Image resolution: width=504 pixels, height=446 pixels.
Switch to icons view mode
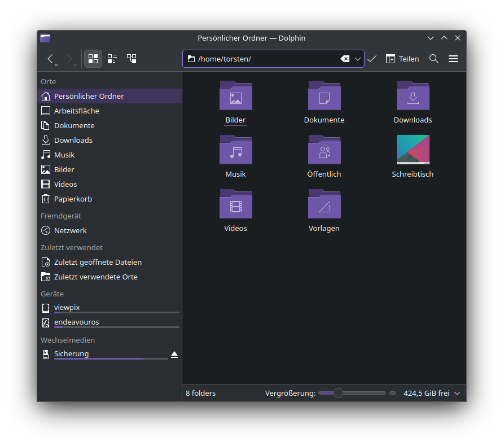[x=93, y=59]
